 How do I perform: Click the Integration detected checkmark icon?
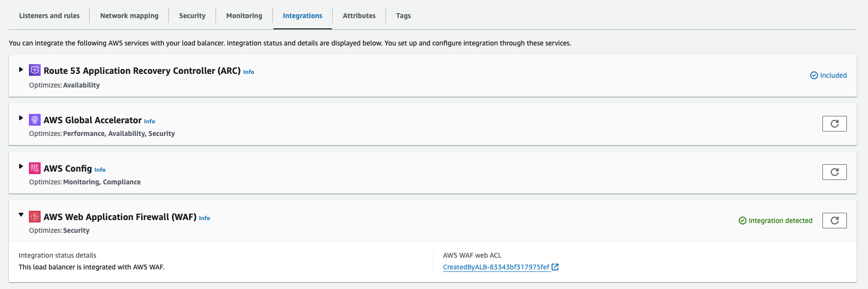click(x=743, y=221)
